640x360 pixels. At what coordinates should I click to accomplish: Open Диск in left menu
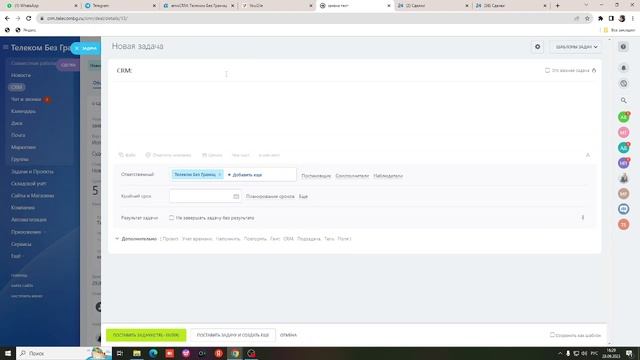point(16,123)
